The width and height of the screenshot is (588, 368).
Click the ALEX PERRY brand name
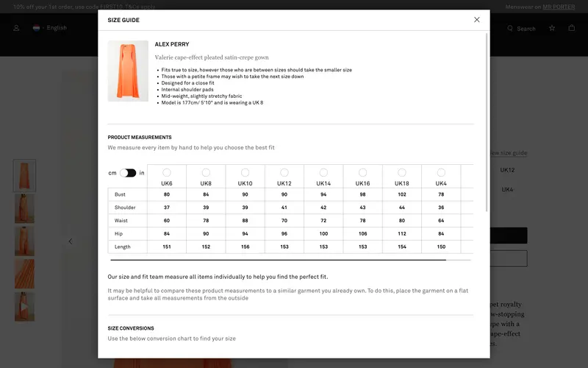tap(172, 44)
